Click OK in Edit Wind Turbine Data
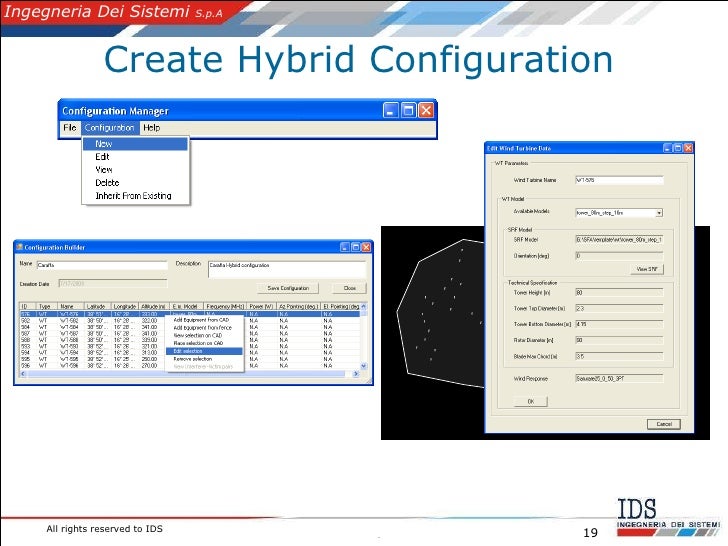Image resolution: width=728 pixels, height=546 pixels. click(x=531, y=402)
